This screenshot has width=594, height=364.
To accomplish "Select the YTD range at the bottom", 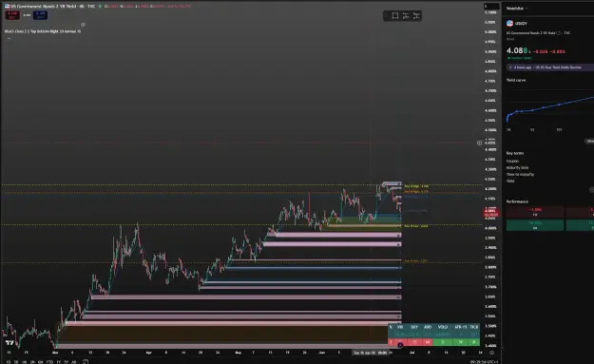I will [49, 362].
